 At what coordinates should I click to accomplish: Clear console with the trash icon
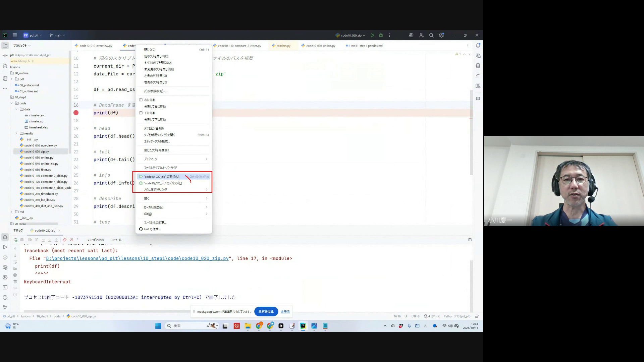(x=15, y=282)
